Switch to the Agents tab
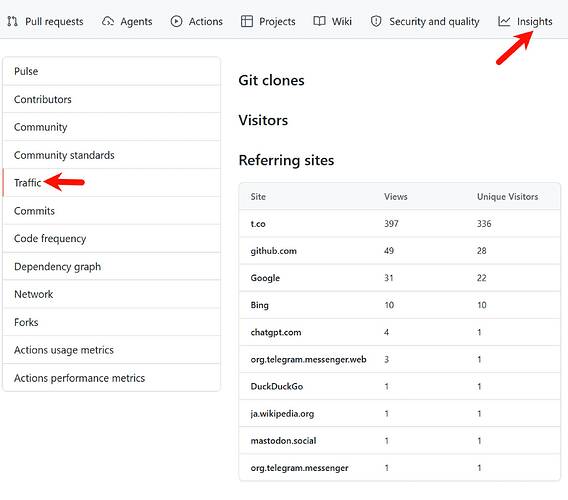Screen dimensions: 568x500 (x=127, y=21)
